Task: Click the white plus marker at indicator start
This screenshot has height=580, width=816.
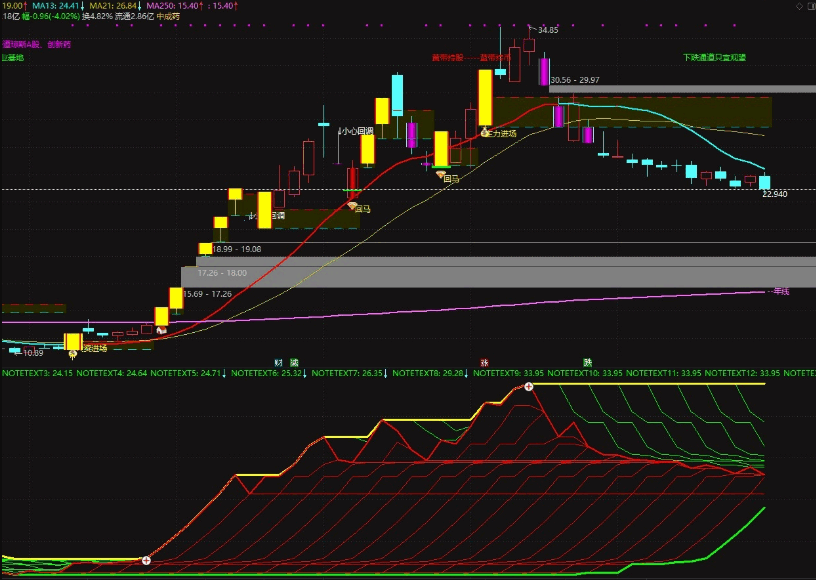Action: coord(146,560)
